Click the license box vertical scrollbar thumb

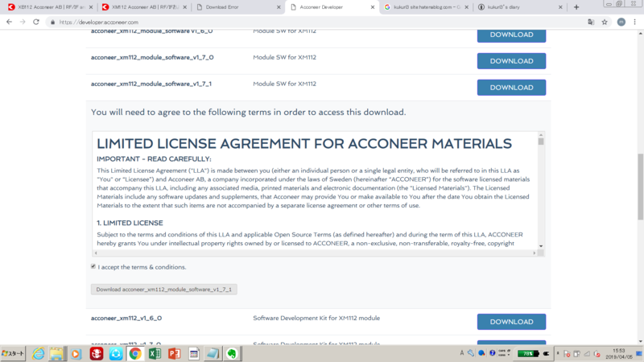click(541, 142)
